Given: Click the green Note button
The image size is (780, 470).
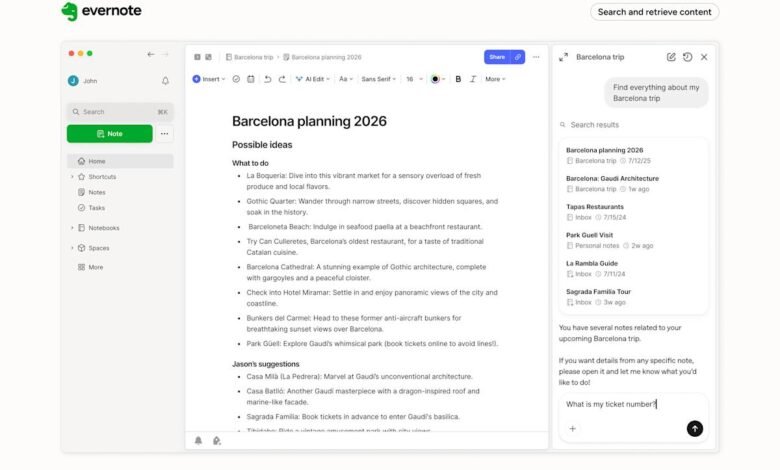Looking at the screenshot, I should 109,134.
